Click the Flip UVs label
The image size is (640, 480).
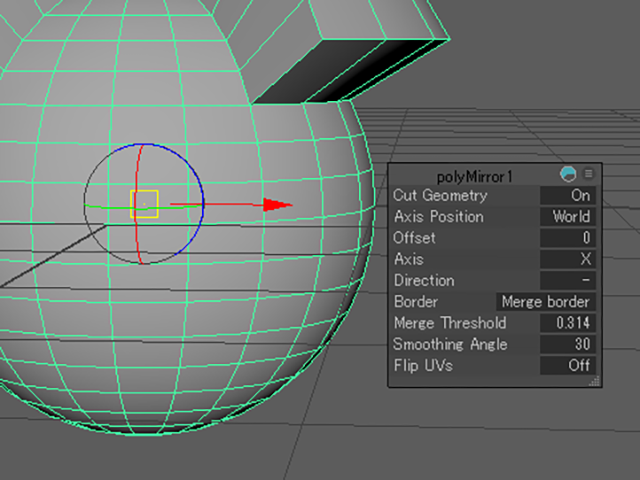coord(423,365)
